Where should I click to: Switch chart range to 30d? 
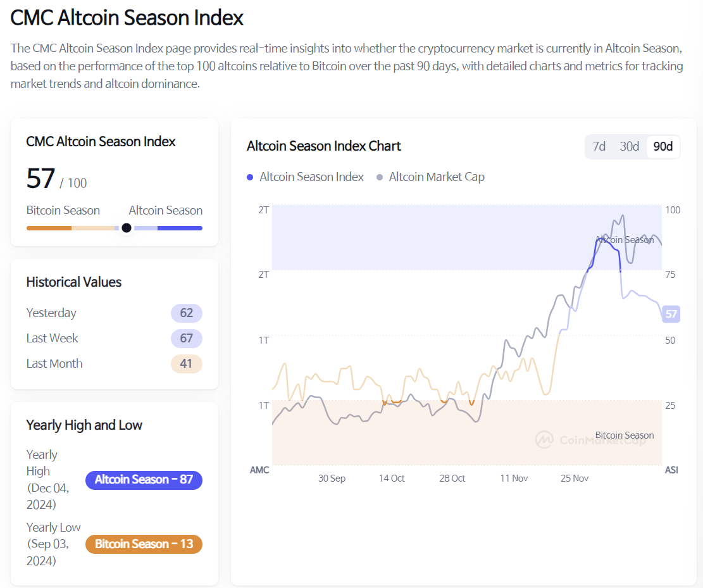(x=629, y=146)
